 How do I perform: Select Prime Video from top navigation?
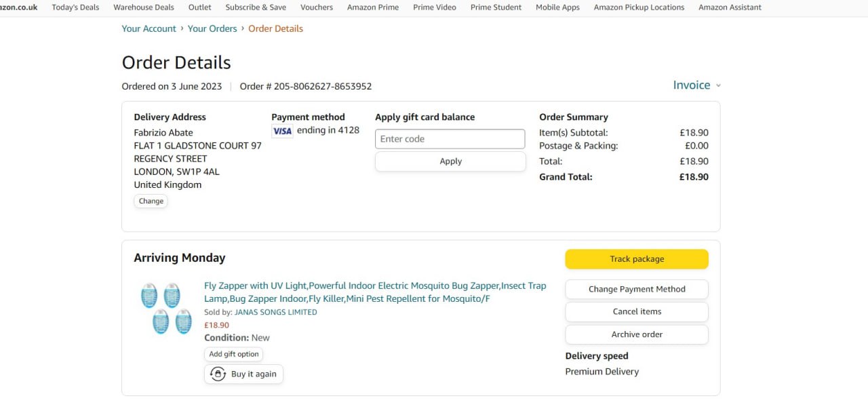pyautogui.click(x=435, y=7)
